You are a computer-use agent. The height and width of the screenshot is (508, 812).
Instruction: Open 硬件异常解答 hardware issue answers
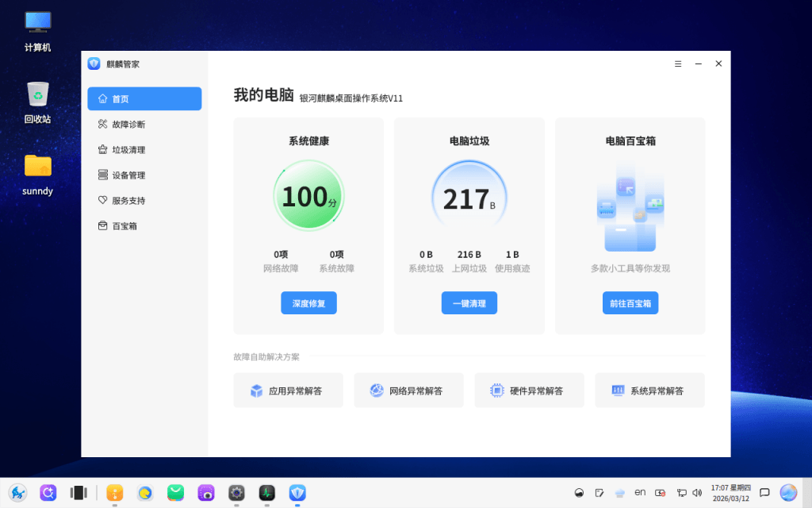529,391
